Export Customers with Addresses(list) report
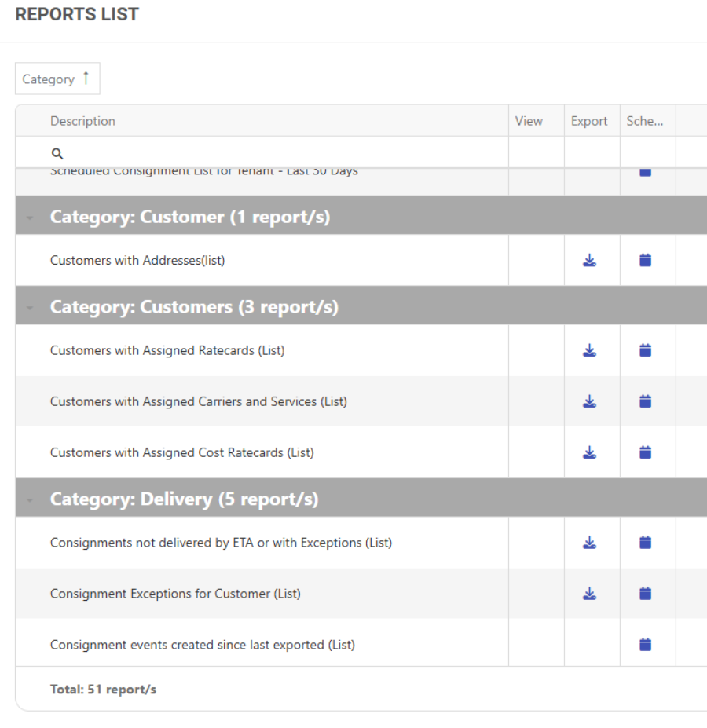The image size is (707, 728). coord(590,260)
